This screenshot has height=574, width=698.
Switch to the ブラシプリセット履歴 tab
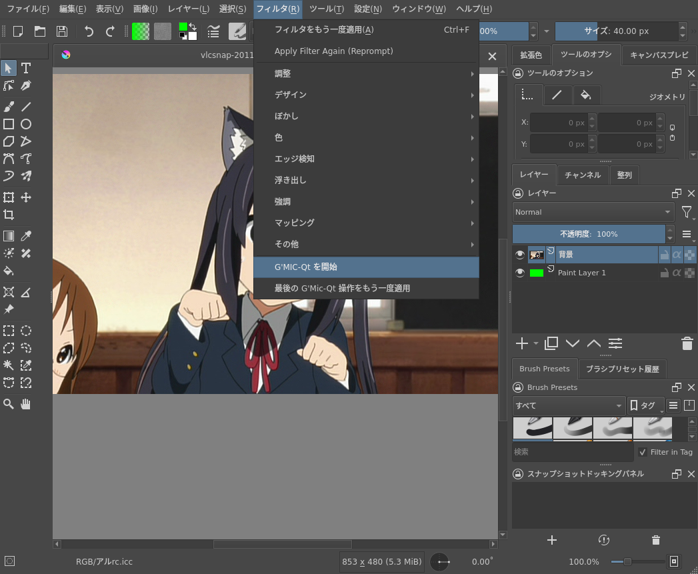tap(622, 369)
